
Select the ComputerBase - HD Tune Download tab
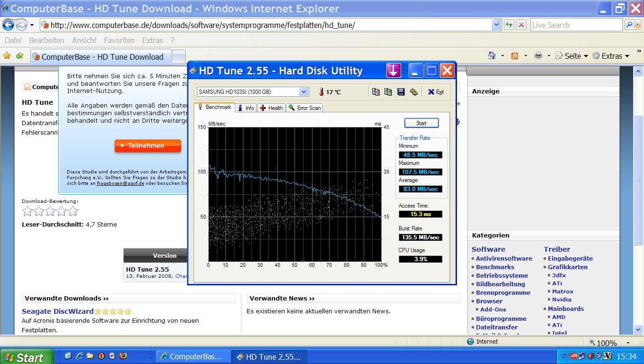tap(100, 57)
